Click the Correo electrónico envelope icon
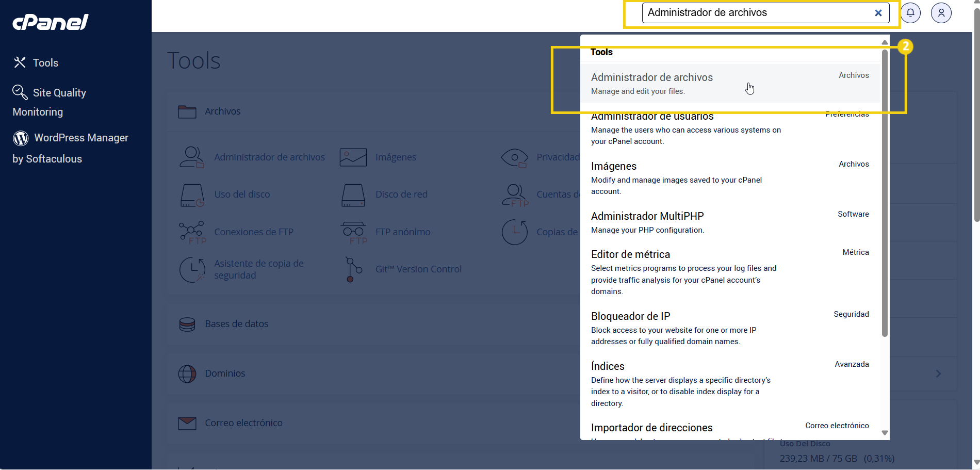The height and width of the screenshot is (470, 980). [x=187, y=423]
